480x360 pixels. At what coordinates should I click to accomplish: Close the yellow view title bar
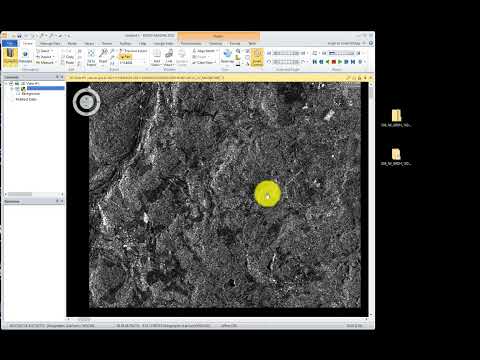pos(371,78)
